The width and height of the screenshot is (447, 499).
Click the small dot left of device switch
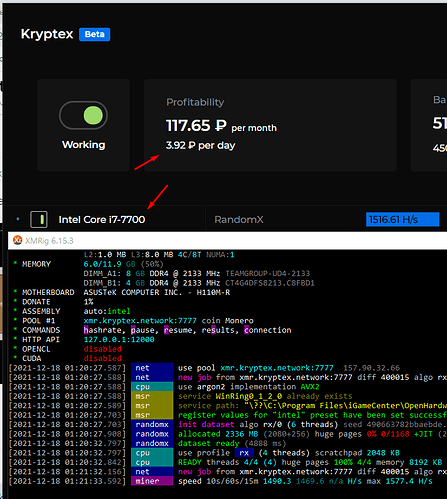tap(18, 219)
